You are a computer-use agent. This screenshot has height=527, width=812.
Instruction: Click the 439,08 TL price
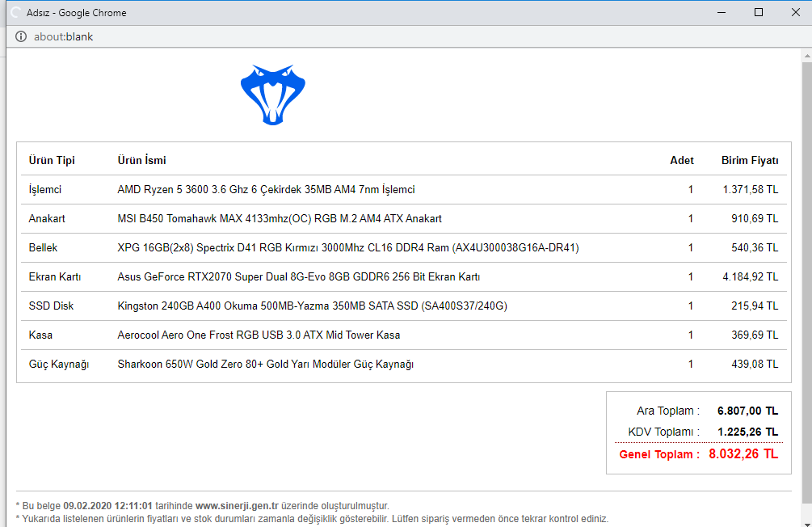point(755,364)
